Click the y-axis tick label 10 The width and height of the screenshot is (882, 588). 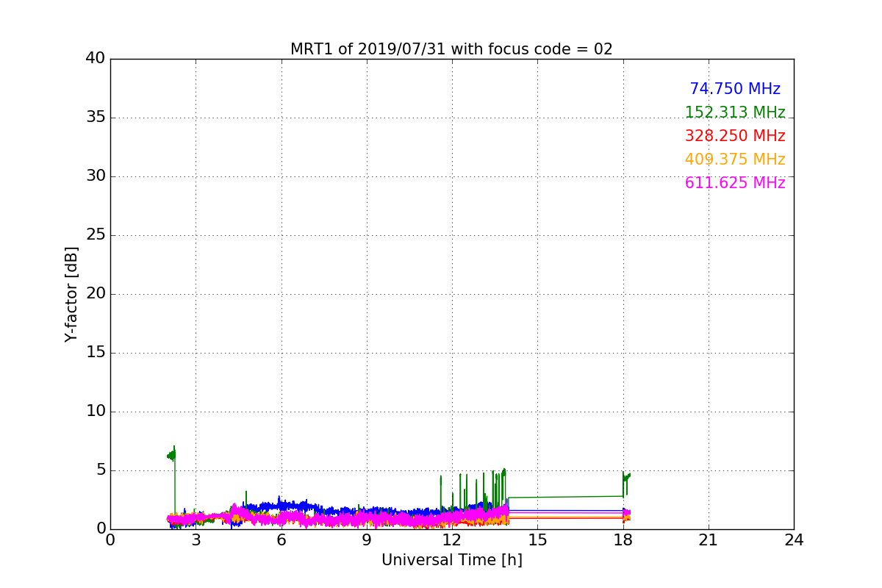(x=96, y=412)
